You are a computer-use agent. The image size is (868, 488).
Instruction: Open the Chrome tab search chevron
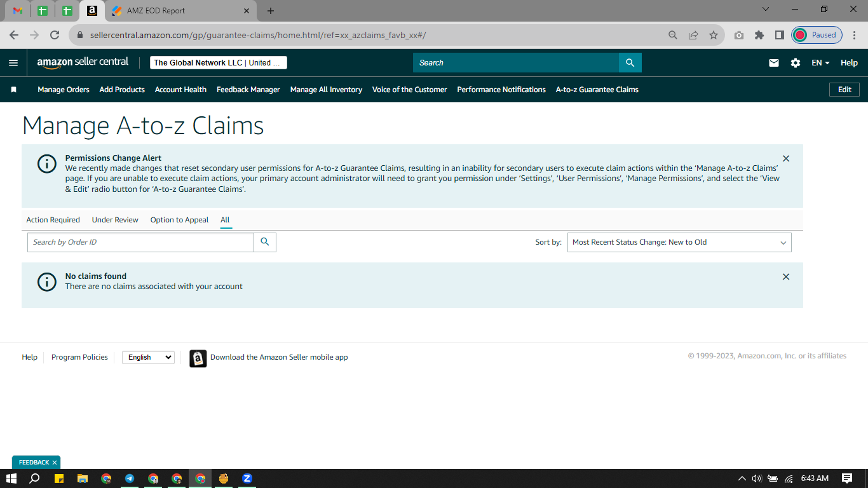coord(766,10)
